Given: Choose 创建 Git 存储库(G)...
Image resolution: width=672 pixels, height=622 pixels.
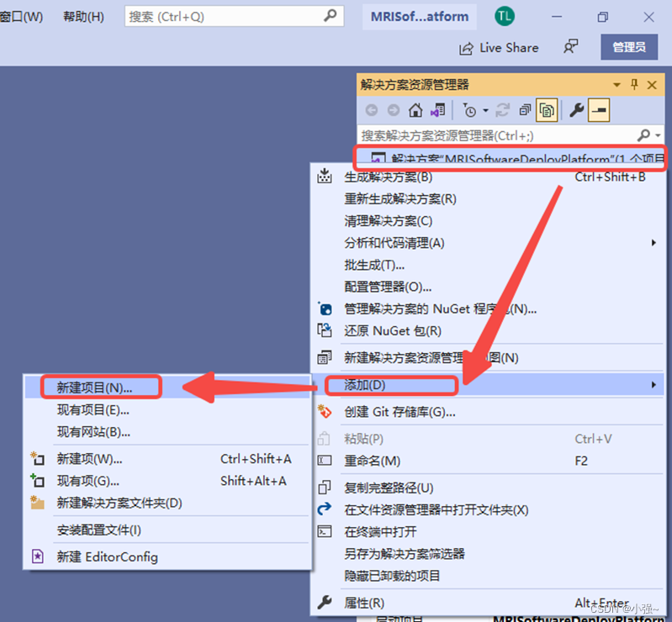Looking at the screenshot, I should point(489,412).
